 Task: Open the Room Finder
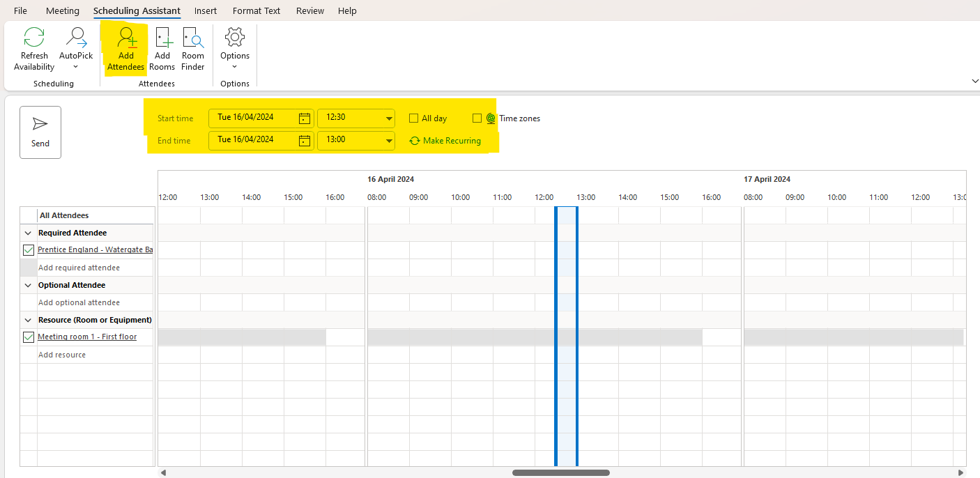tap(193, 38)
